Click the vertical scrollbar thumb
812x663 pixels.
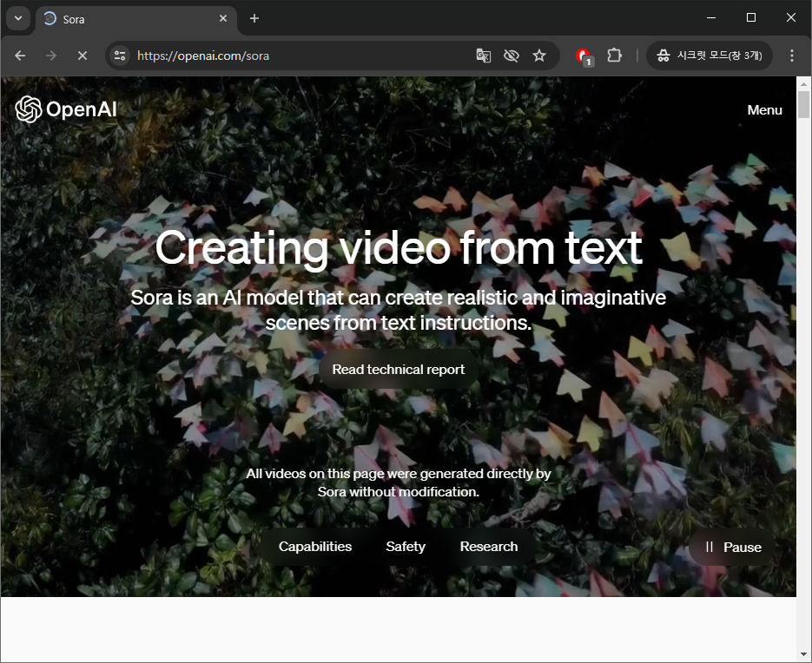(803, 104)
